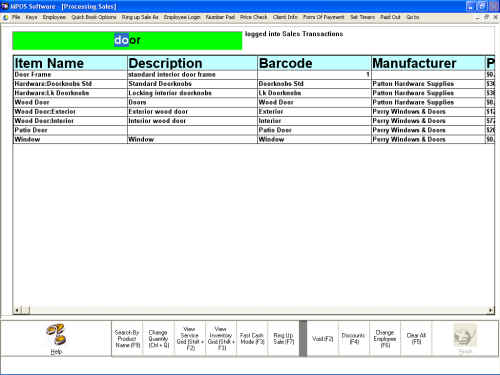Click the barcode cell "Patio Door"
Image resolution: width=500 pixels, height=375 pixels.
pos(314,130)
